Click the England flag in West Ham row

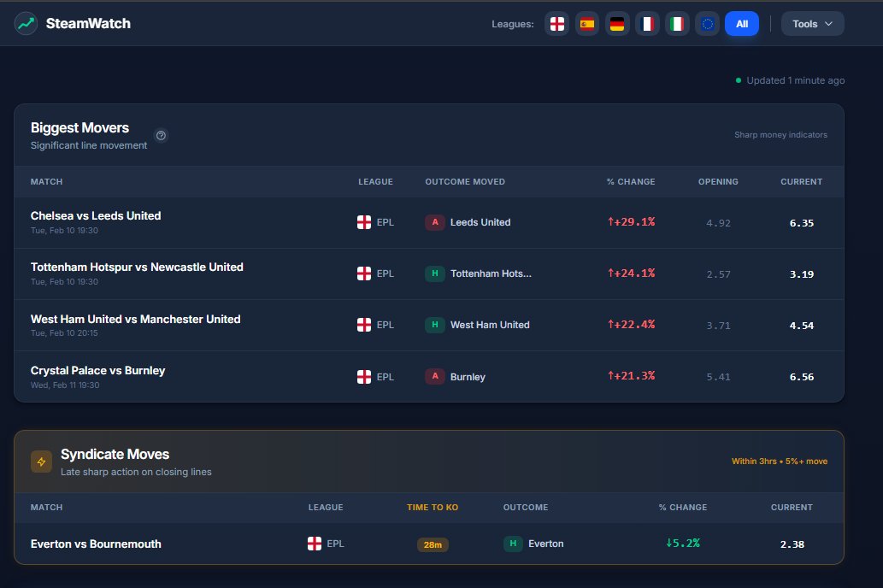coord(364,325)
